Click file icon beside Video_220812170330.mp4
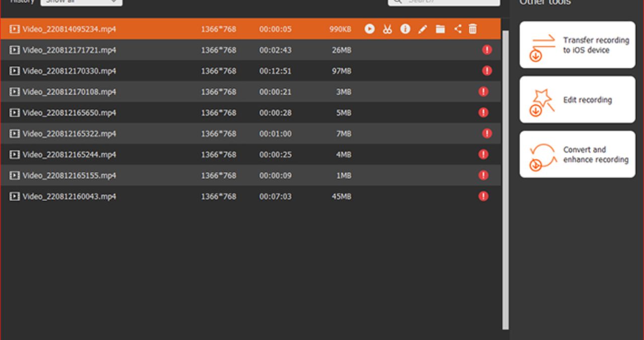644x340 pixels. [15, 71]
